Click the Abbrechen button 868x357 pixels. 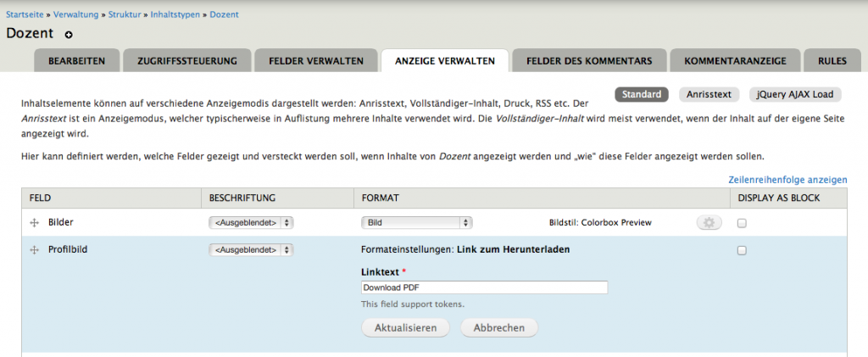click(x=498, y=327)
